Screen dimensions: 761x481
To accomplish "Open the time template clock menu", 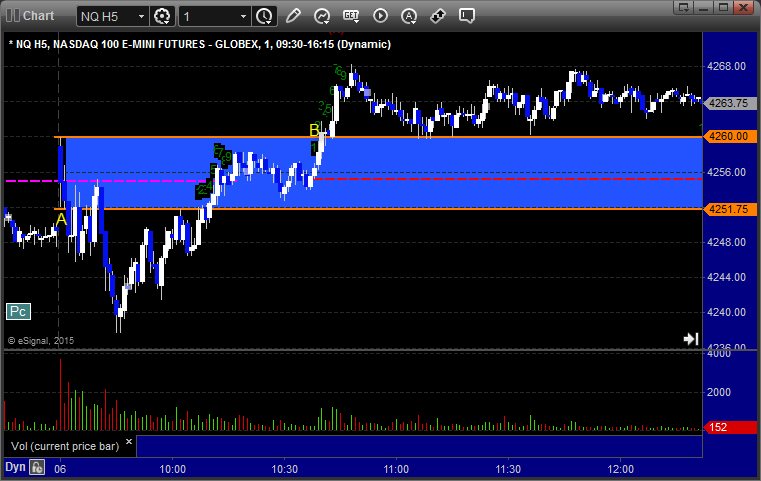I will (x=265, y=16).
